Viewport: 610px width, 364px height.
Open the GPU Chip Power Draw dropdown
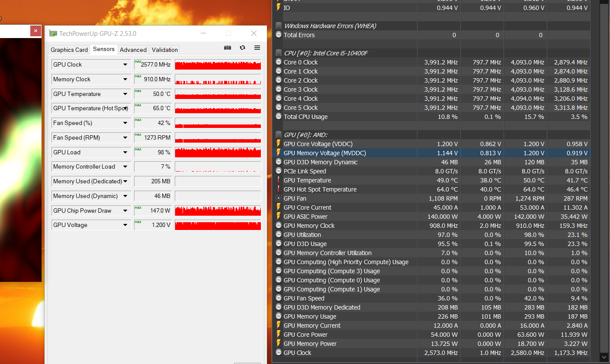click(x=125, y=211)
